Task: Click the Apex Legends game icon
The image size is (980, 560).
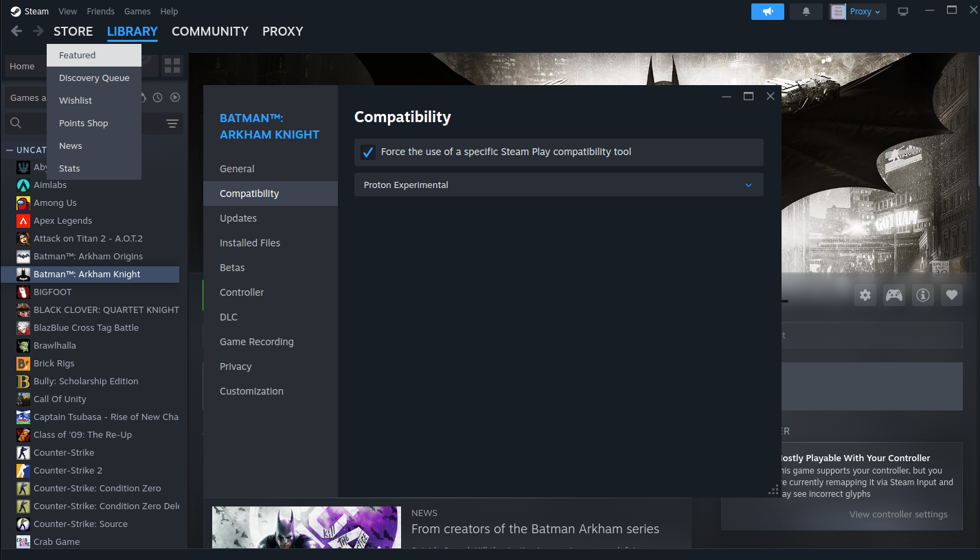Action: pyautogui.click(x=23, y=221)
